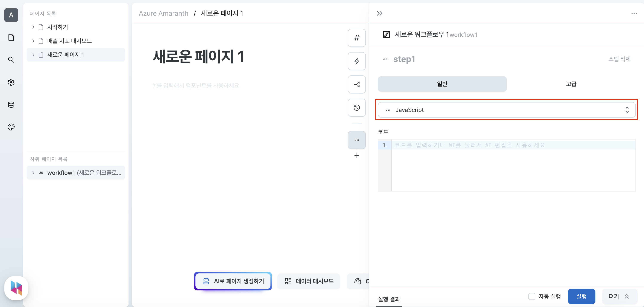
Task: Open the JavaScript step type dropdown
Action: [x=507, y=110]
